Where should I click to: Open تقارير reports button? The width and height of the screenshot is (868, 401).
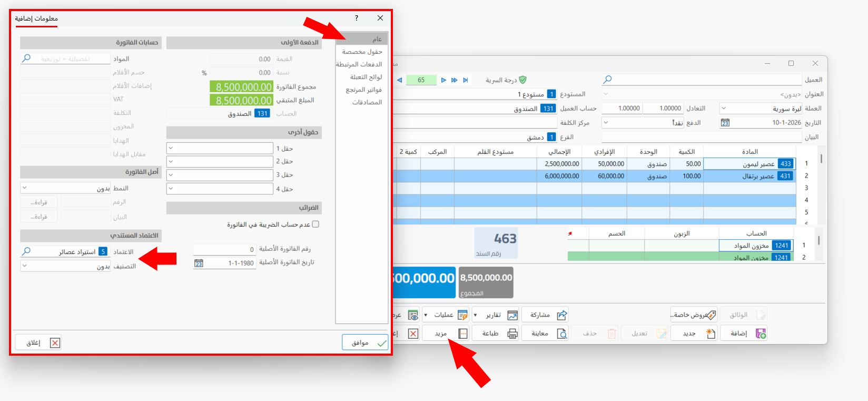click(x=496, y=315)
